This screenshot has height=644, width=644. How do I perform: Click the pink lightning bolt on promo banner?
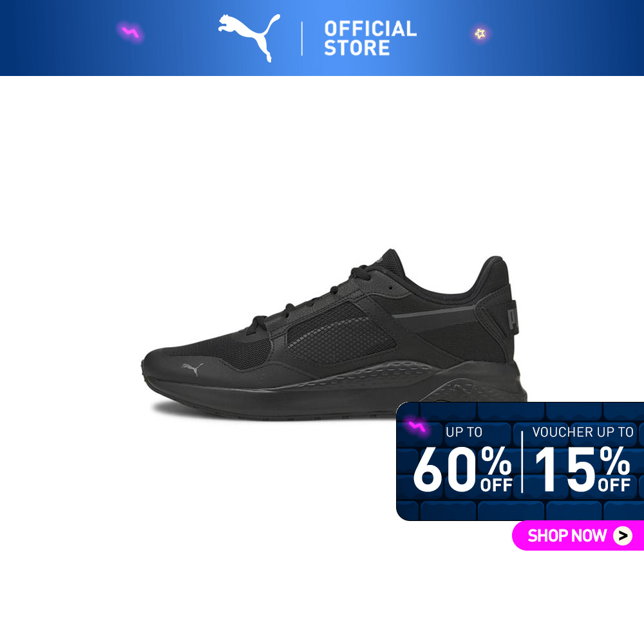(x=417, y=427)
